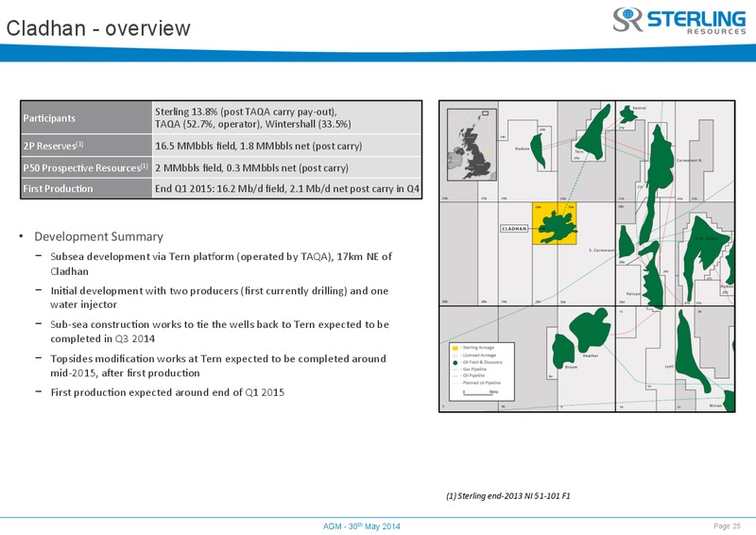Click the 'Hudson' field label on map

tap(523, 149)
